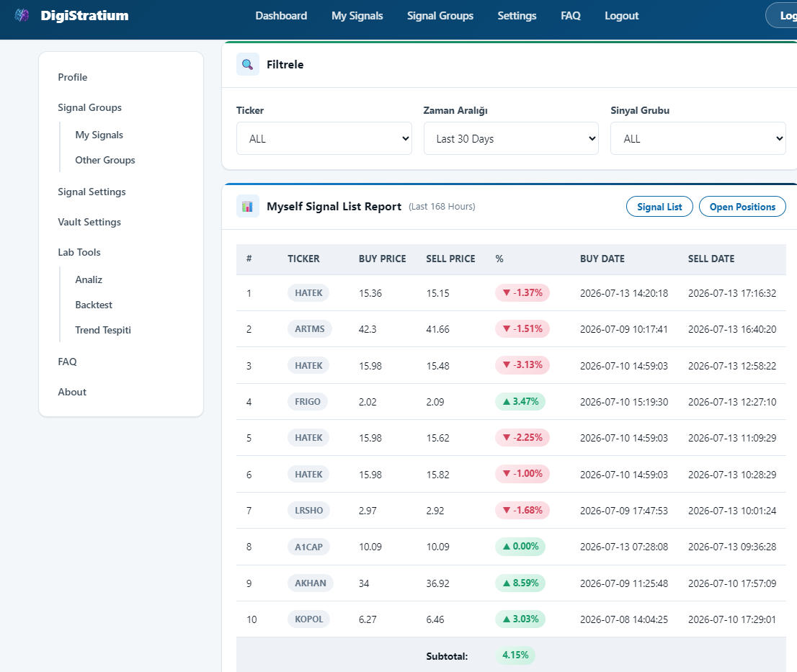Click the LRSHO ticker badge

tap(308, 511)
